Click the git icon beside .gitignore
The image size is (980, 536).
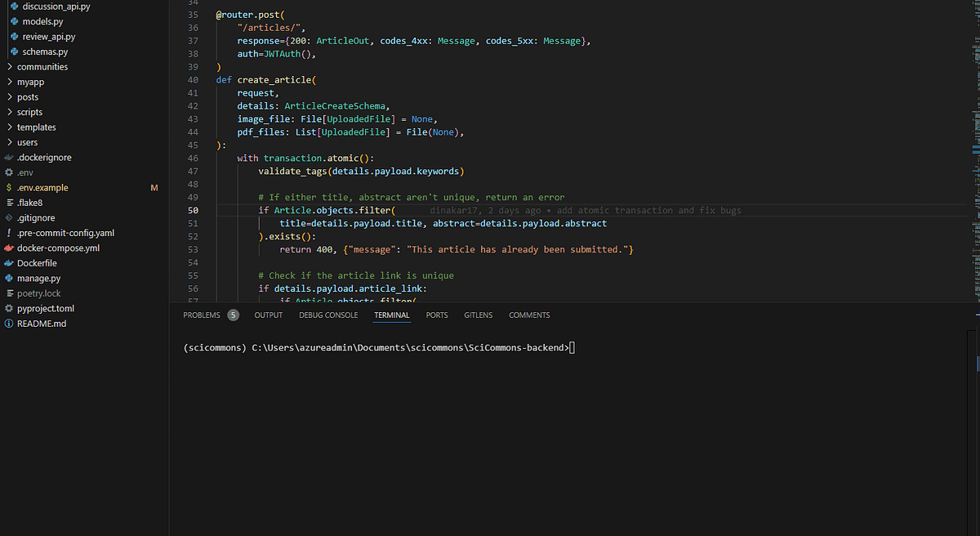[x=8, y=217]
